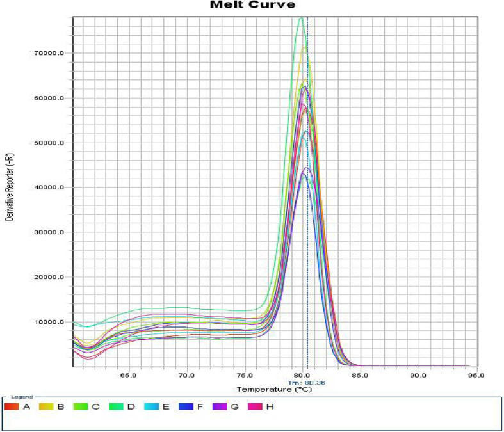Viewport: 504px width, 432px height.
Task: Select the vertical dashed Tm marker line
Action: tap(307, 192)
